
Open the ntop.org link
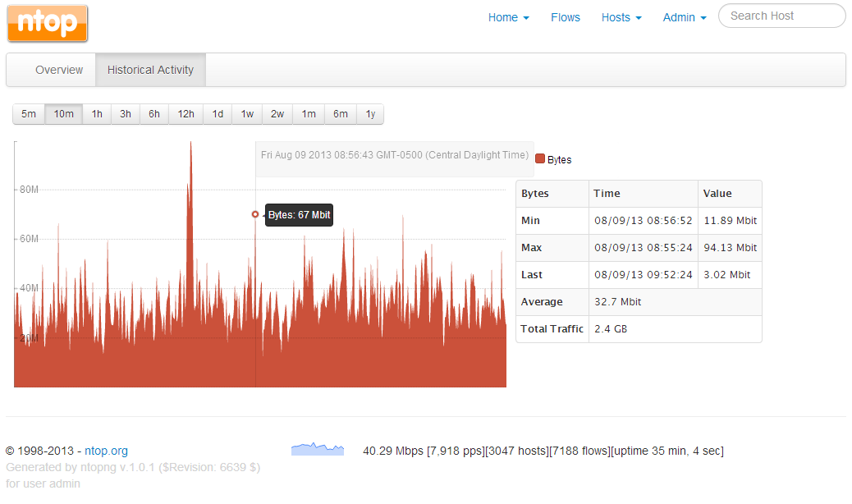tap(106, 451)
